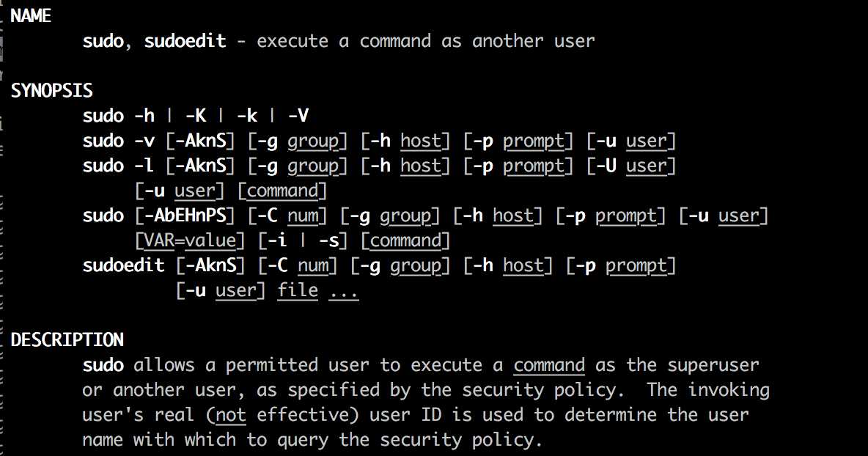Screen dimensions: 868x456
Task: Click the underlined ellipsis after "file"
Action: (x=343, y=290)
